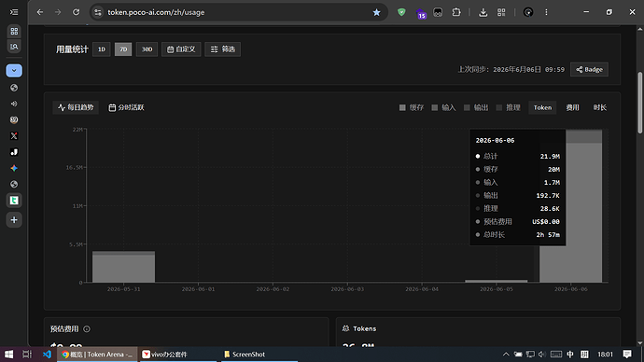Add a new tab with plus button
The width and height of the screenshot is (644, 362).
tap(14, 220)
